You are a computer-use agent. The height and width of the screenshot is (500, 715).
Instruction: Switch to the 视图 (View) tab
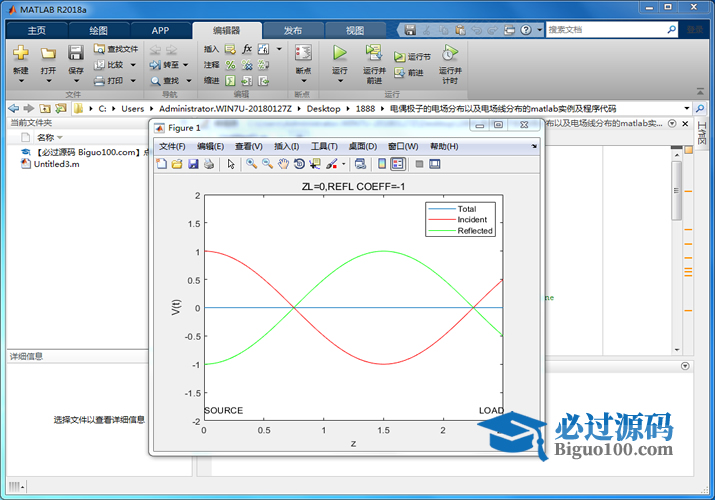(x=355, y=31)
